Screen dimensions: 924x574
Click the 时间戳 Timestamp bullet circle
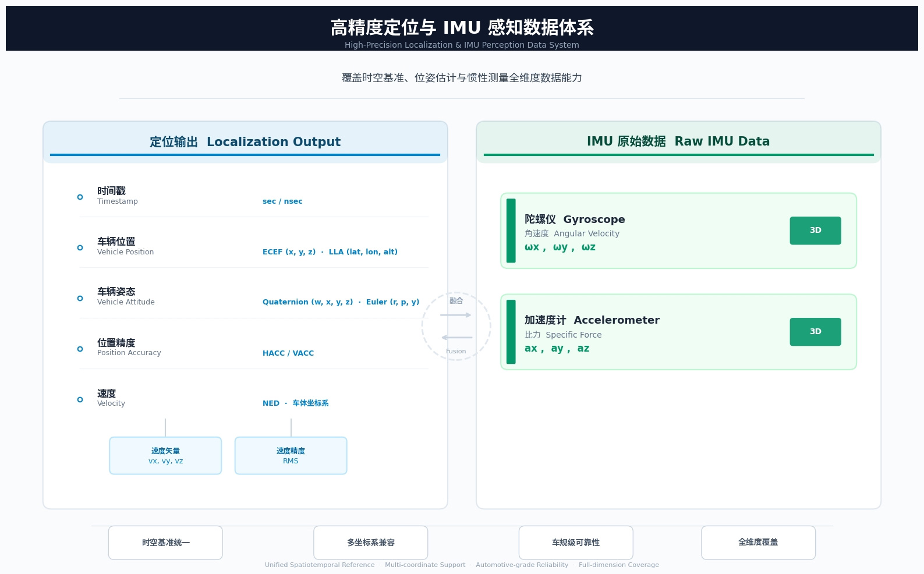click(x=80, y=197)
